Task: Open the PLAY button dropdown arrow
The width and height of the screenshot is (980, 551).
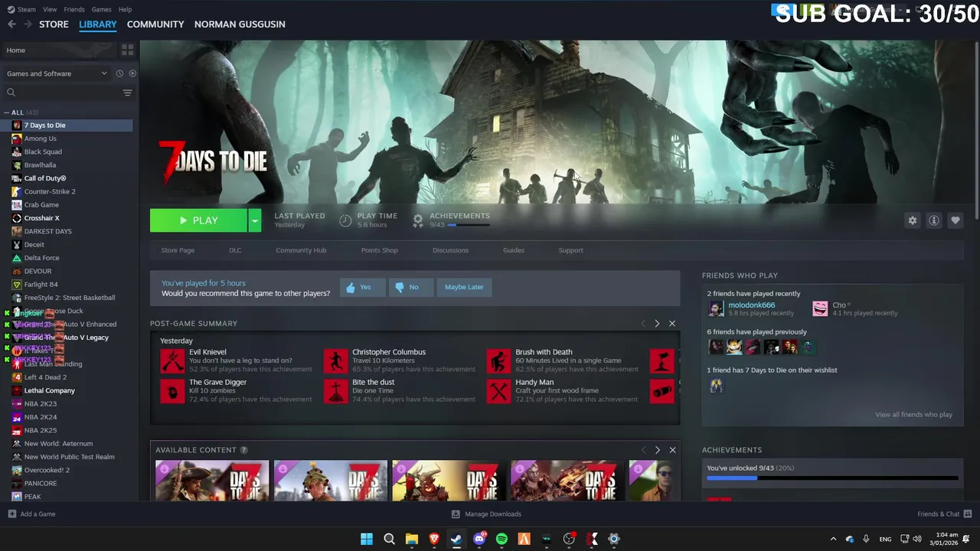Action: 255,220
